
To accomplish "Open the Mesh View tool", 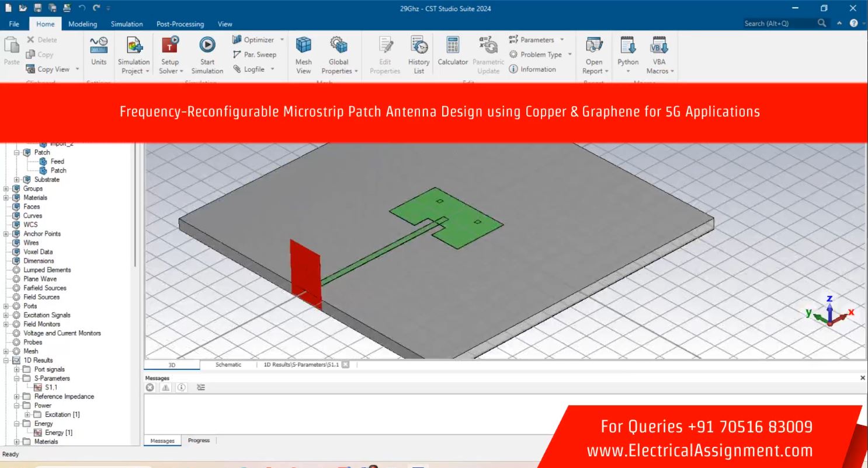I will [303, 46].
